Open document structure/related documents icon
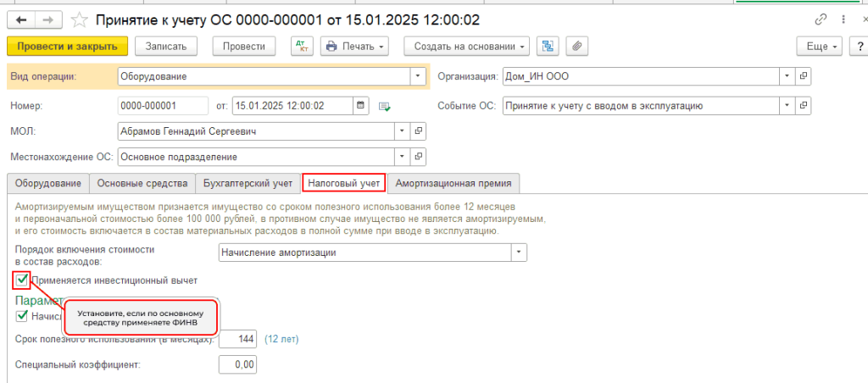The width and height of the screenshot is (868, 383). [x=548, y=47]
